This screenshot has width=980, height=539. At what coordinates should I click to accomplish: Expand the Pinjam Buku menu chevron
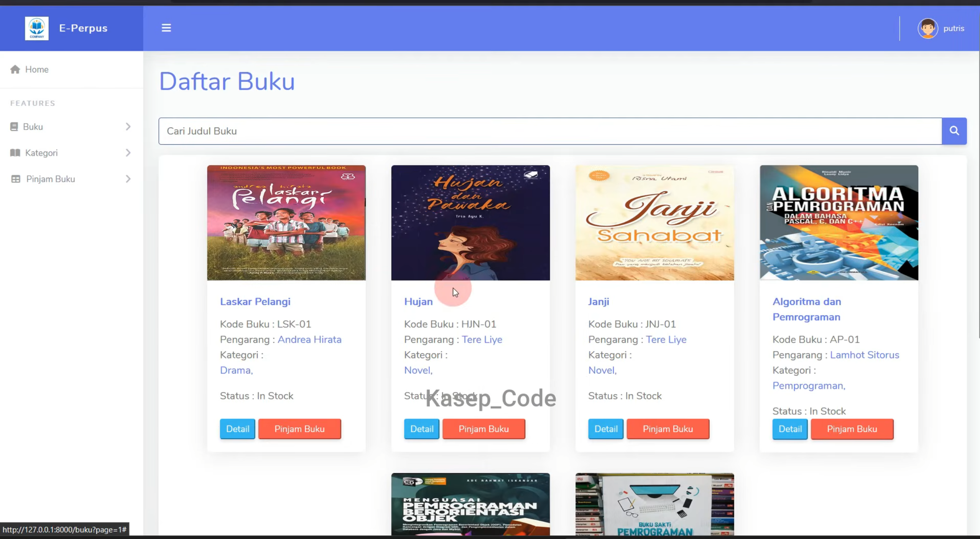[128, 179]
